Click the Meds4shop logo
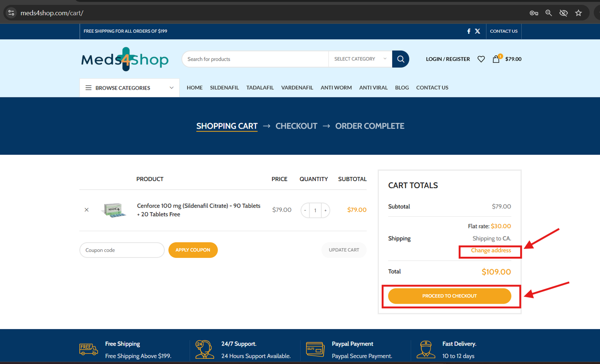The height and width of the screenshot is (364, 600). click(x=125, y=59)
